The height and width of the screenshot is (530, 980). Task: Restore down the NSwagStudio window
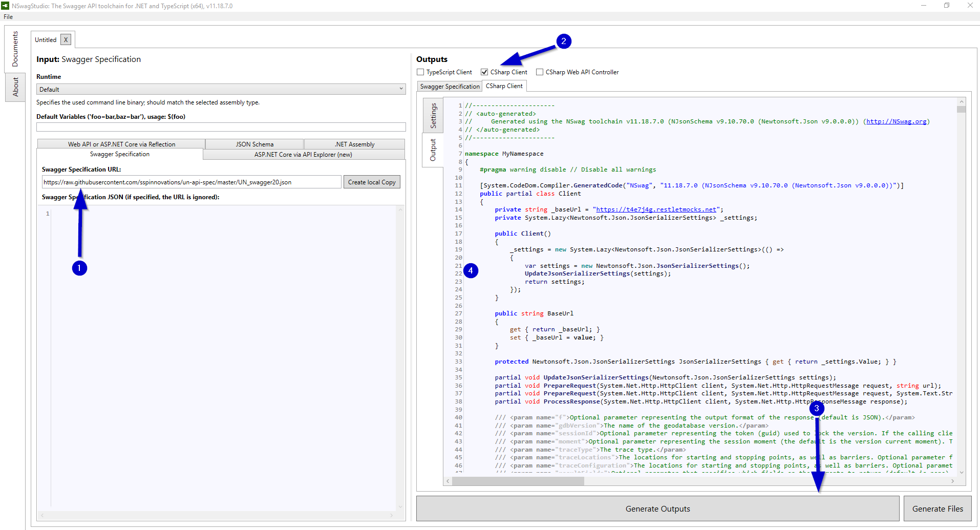(x=947, y=6)
